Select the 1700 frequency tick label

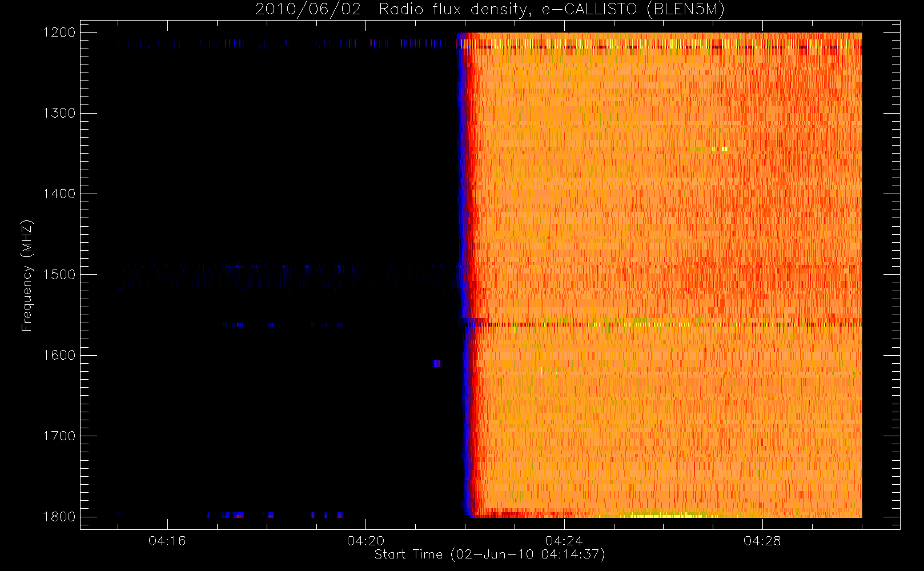pos(59,436)
